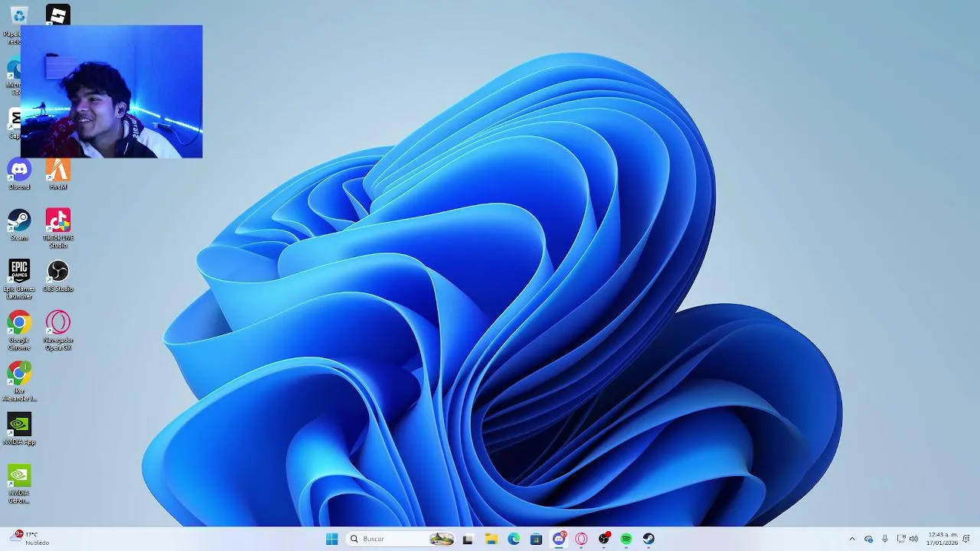Switch to Discord in the taskbar

559,540
